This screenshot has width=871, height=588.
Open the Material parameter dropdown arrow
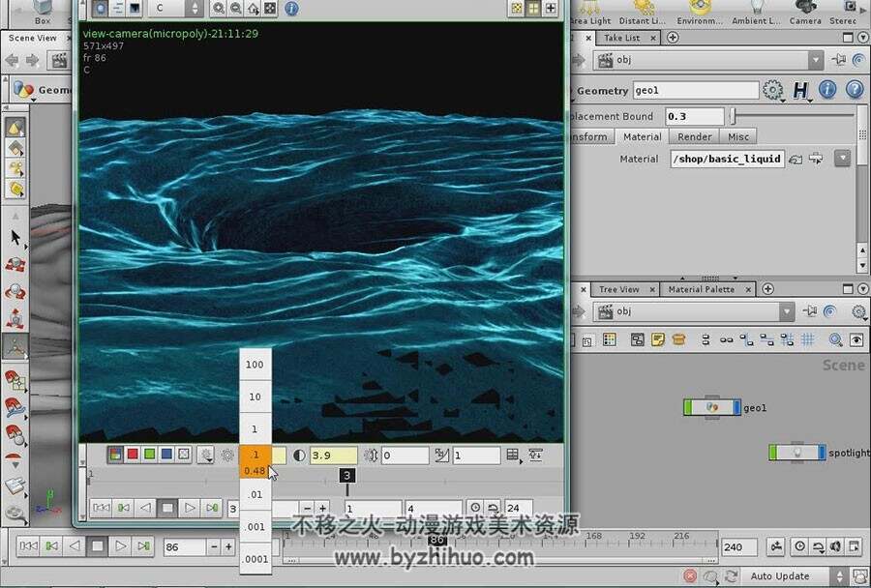[843, 159]
